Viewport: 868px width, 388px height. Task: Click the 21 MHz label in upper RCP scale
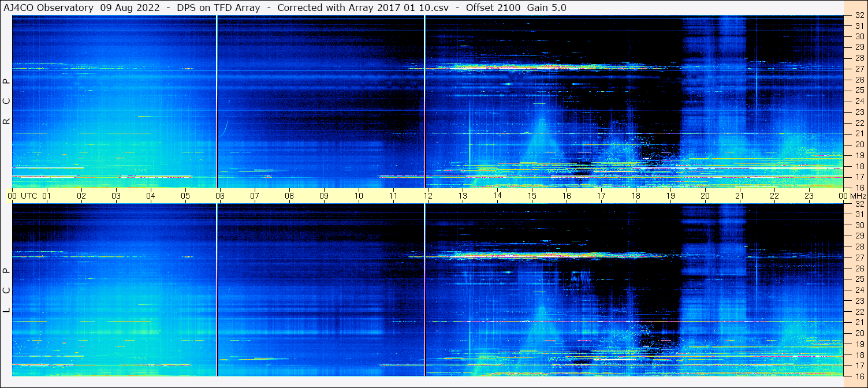(859, 133)
